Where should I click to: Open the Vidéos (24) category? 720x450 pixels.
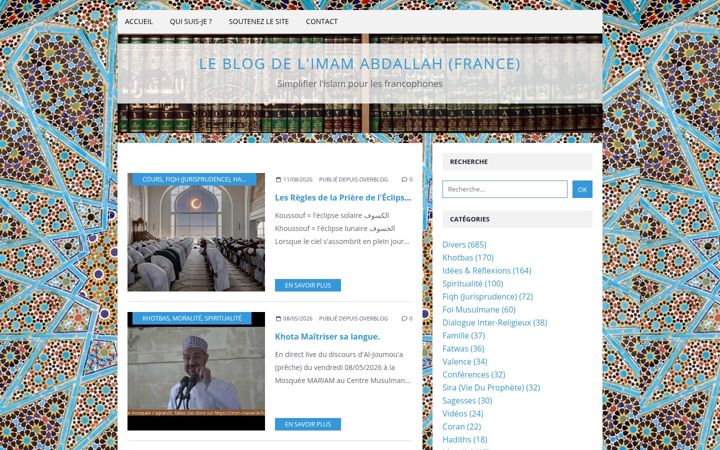pos(463,414)
